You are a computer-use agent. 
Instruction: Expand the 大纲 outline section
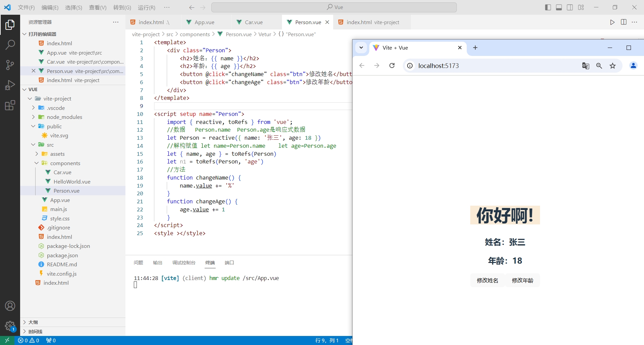(24, 322)
